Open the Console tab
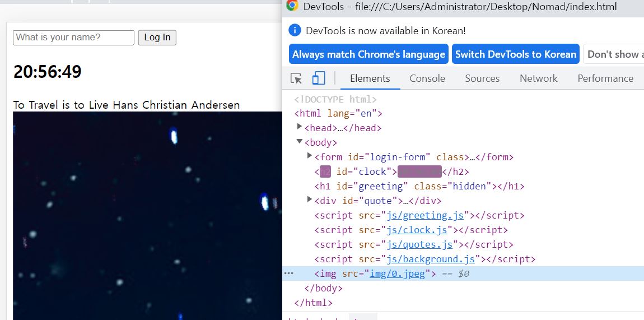Image resolution: width=644 pixels, height=320 pixels. (x=427, y=78)
